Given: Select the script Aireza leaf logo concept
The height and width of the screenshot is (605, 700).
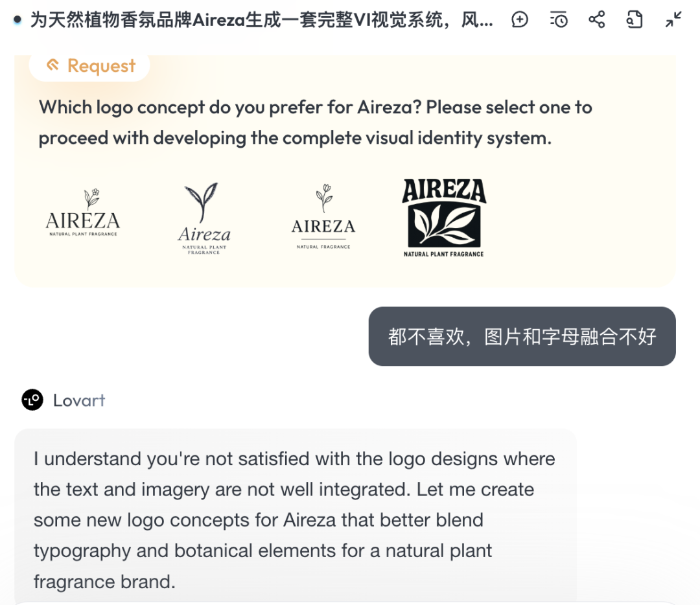Looking at the screenshot, I should 204,218.
